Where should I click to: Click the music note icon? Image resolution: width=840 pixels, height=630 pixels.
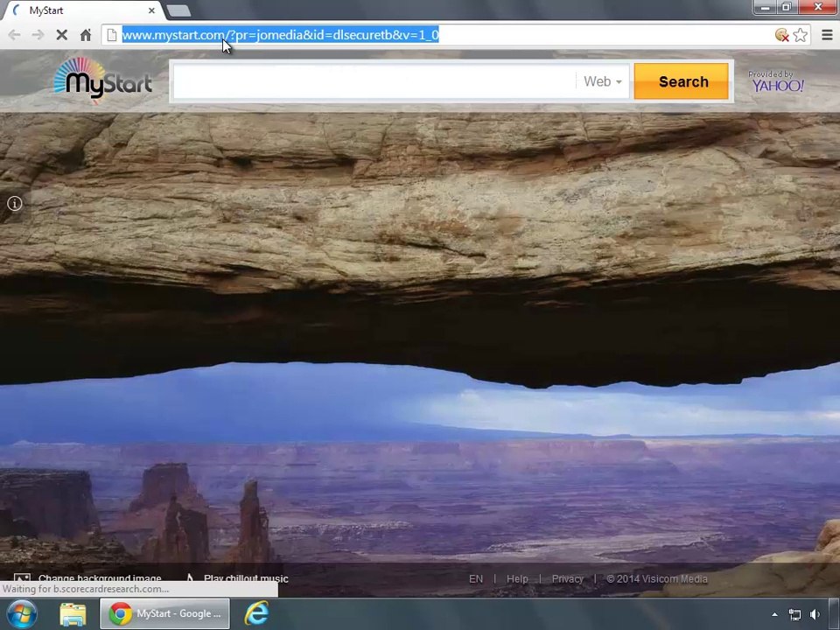coord(190,578)
